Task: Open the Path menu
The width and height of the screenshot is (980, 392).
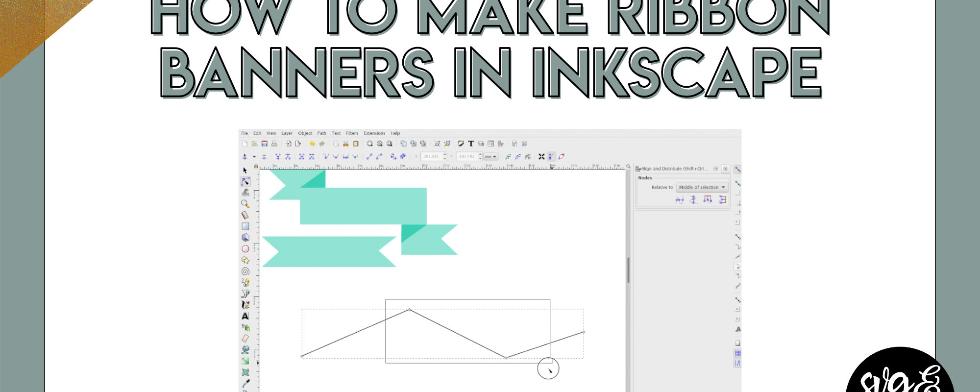Action: (321, 133)
